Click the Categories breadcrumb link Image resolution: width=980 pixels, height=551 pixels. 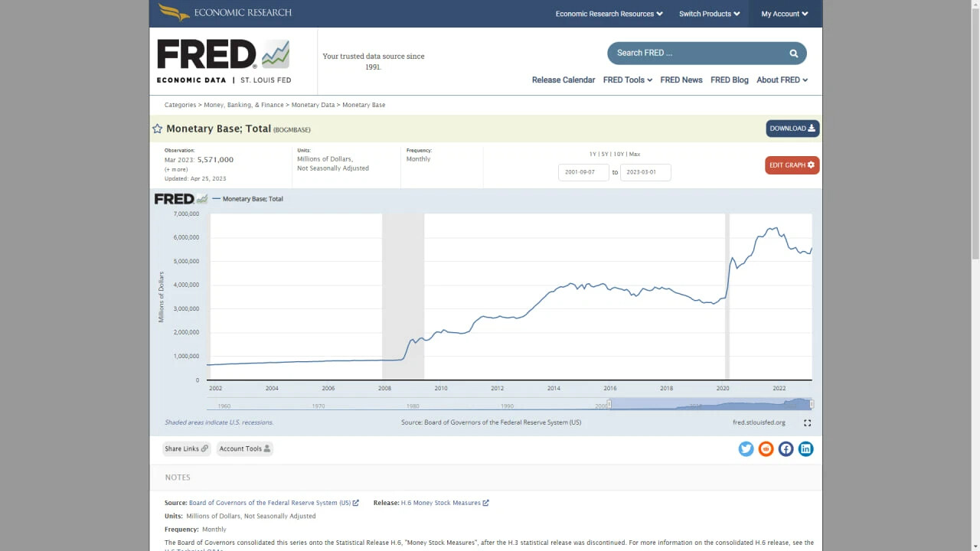point(180,105)
